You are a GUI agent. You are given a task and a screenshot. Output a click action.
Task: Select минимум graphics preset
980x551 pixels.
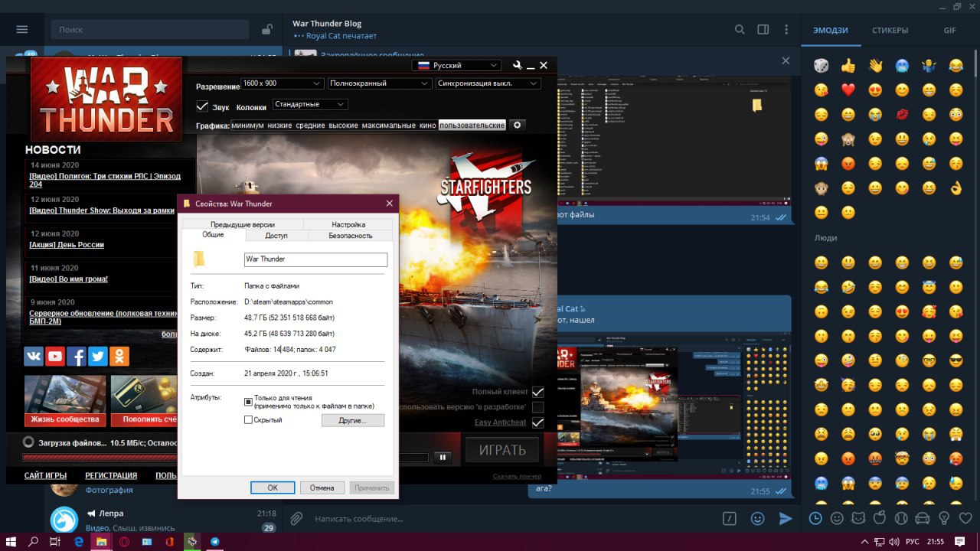pos(247,125)
